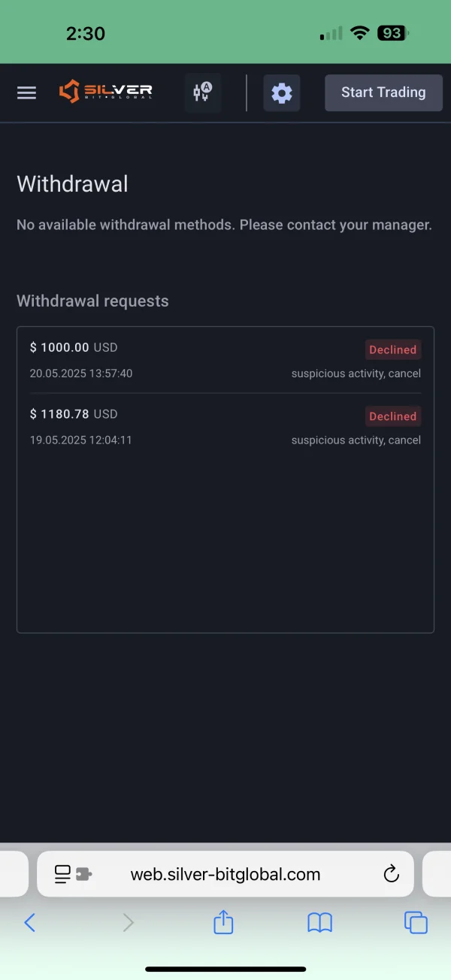
Task: Tap the contact your manager message
Action: 224,225
